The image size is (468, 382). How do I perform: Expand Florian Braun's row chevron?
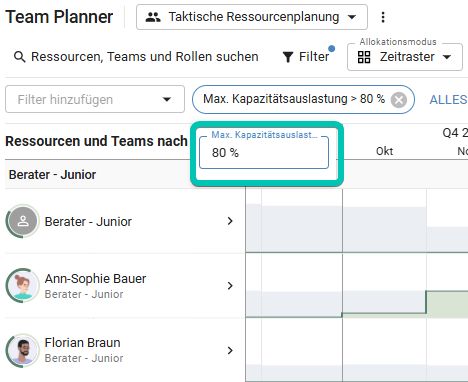[x=230, y=350]
